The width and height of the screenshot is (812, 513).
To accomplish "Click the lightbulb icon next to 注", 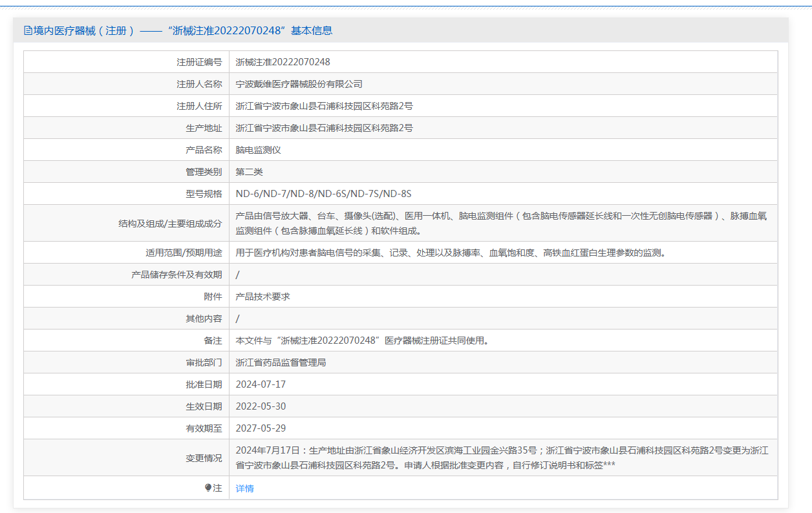I will click(208, 488).
